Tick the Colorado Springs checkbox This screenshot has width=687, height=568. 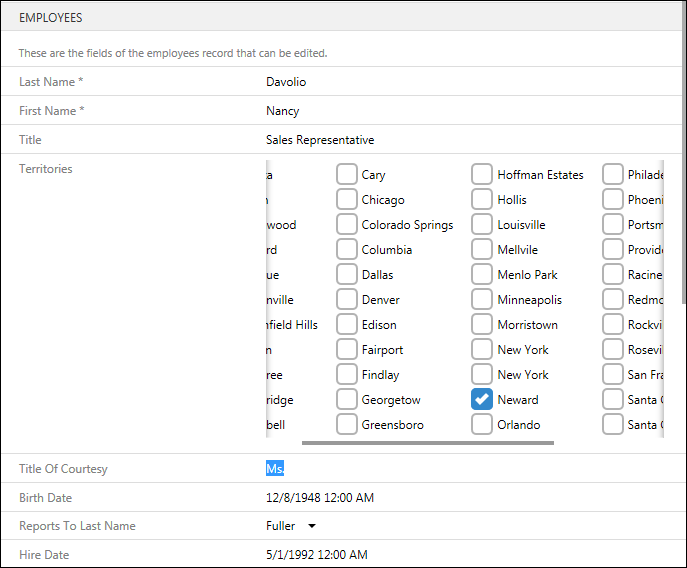347,225
